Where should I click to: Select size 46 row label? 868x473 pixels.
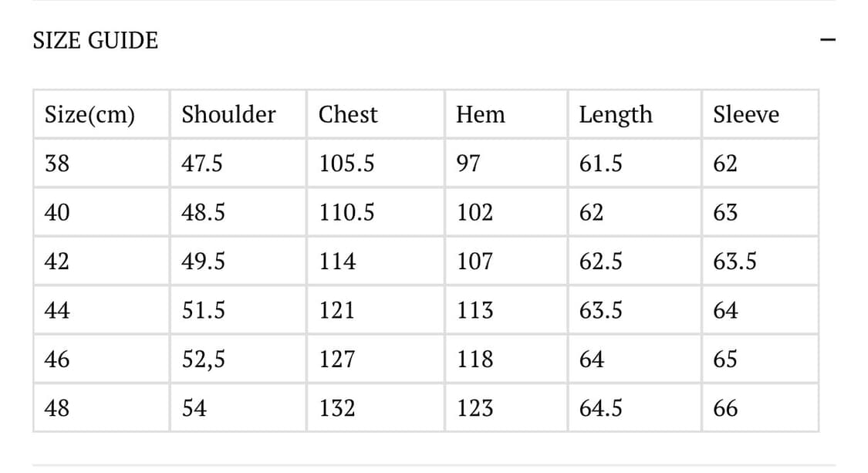pos(57,359)
